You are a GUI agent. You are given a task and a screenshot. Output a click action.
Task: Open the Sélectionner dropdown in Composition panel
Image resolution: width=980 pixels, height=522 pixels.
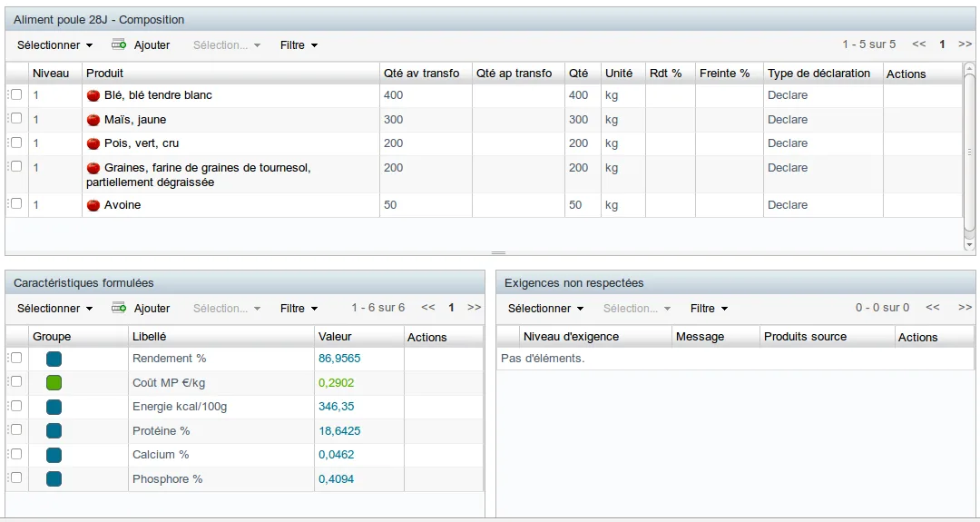(55, 45)
